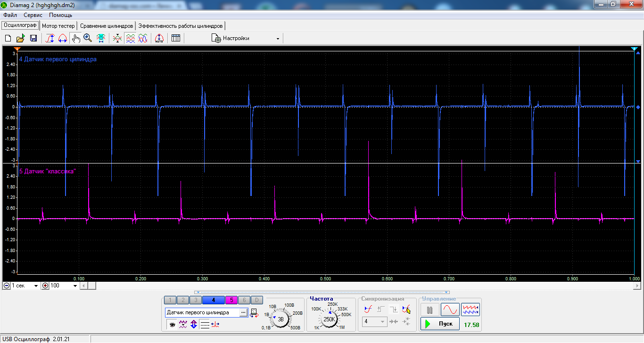644x343 pixels.
Task: Select rising edge synchronization icon
Action: (x=381, y=310)
